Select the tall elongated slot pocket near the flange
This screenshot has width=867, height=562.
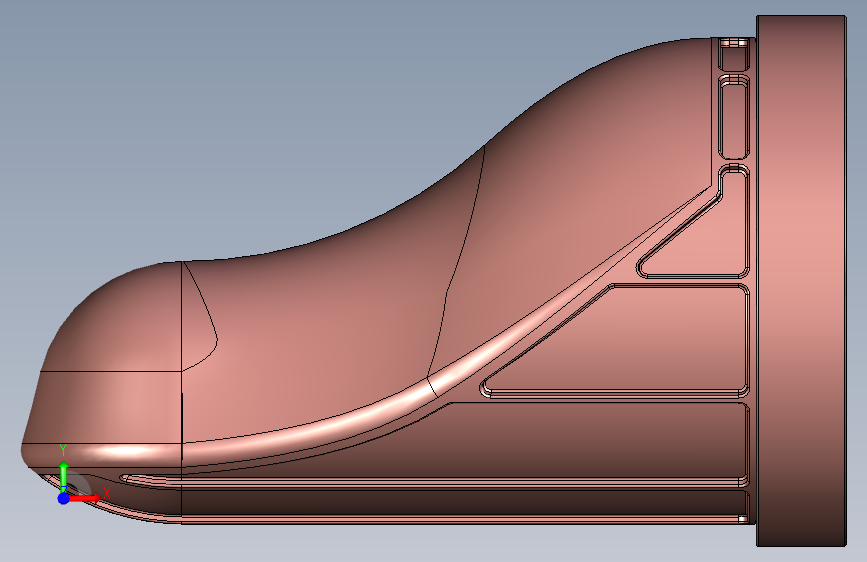click(734, 117)
